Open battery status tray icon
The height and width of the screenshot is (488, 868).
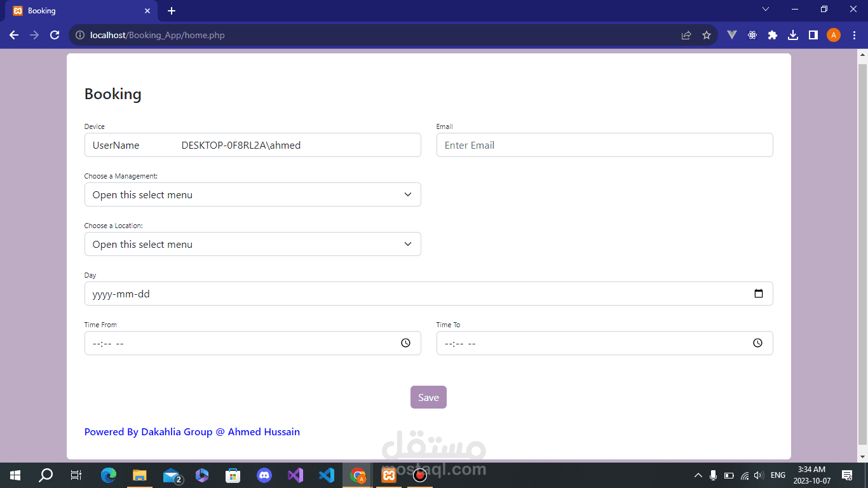pyautogui.click(x=729, y=475)
